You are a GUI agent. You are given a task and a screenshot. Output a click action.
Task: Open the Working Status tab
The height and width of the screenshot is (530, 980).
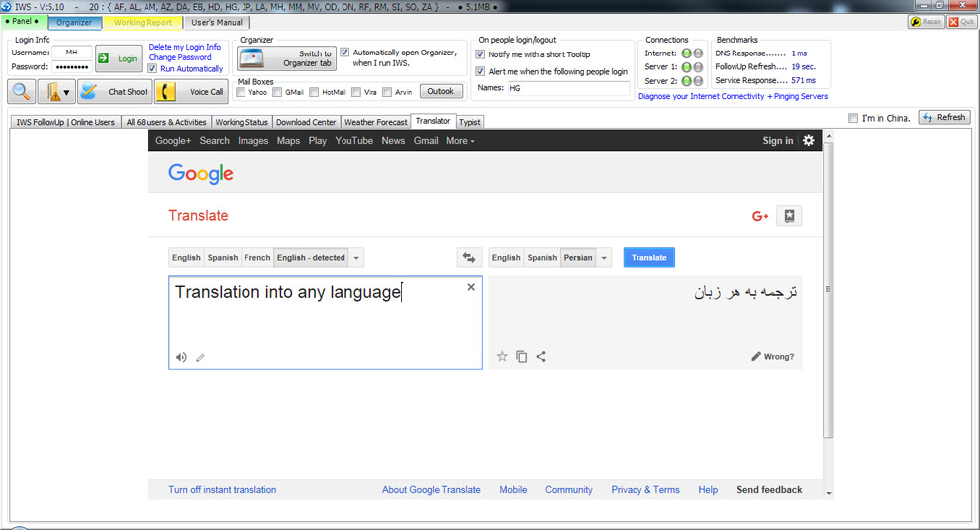point(242,122)
